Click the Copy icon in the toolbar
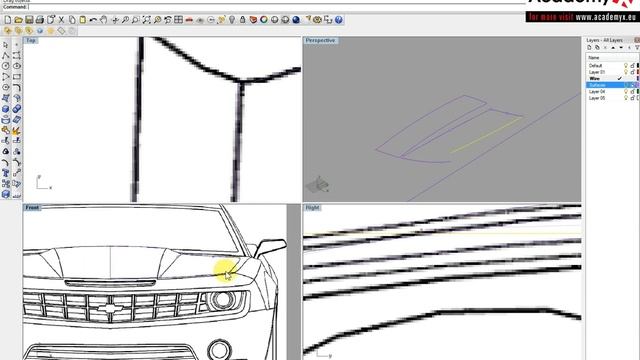The width and height of the screenshot is (640, 360). click(x=72, y=20)
